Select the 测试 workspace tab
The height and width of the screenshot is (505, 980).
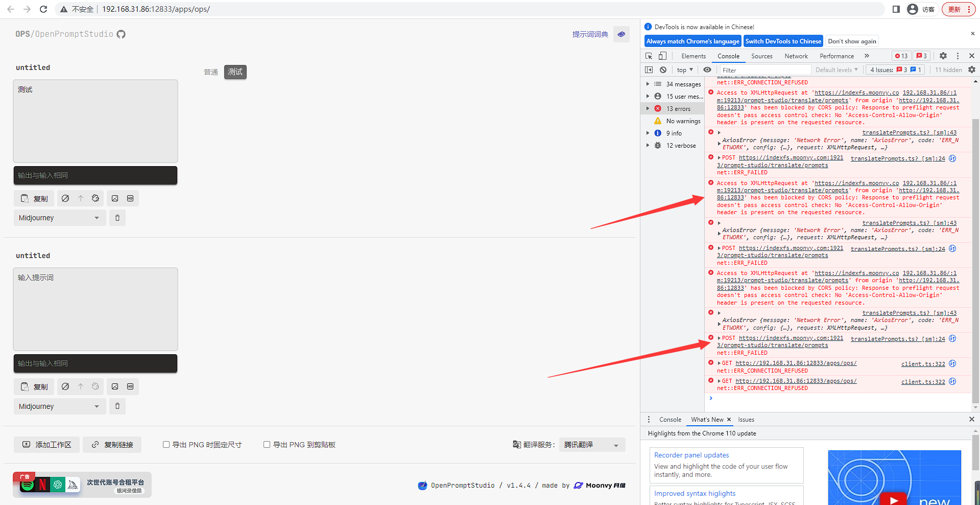coord(235,72)
